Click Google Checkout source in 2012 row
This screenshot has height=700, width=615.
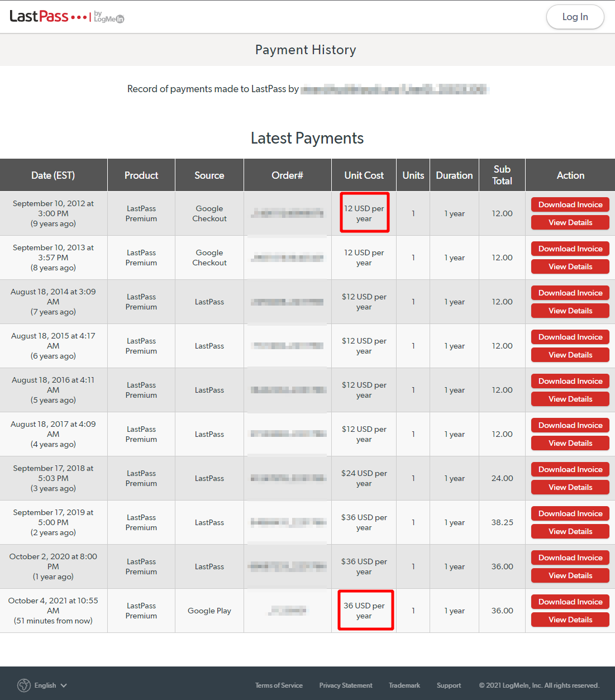pos(209,213)
